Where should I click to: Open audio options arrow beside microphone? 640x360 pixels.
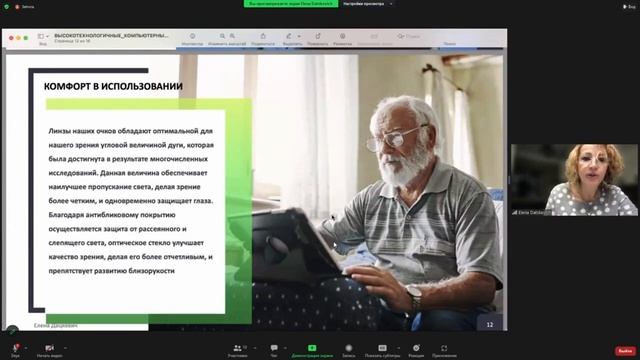[26, 348]
